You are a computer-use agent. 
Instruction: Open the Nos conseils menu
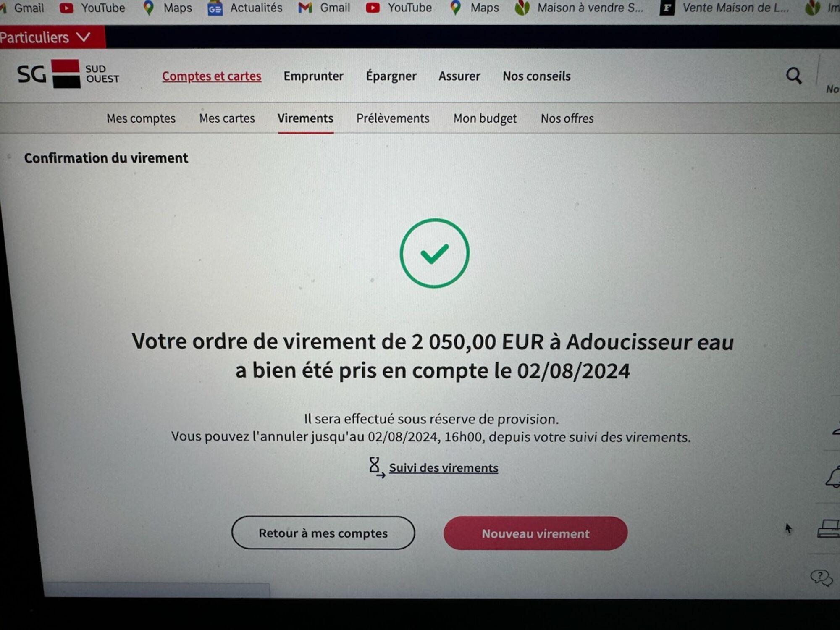point(537,76)
